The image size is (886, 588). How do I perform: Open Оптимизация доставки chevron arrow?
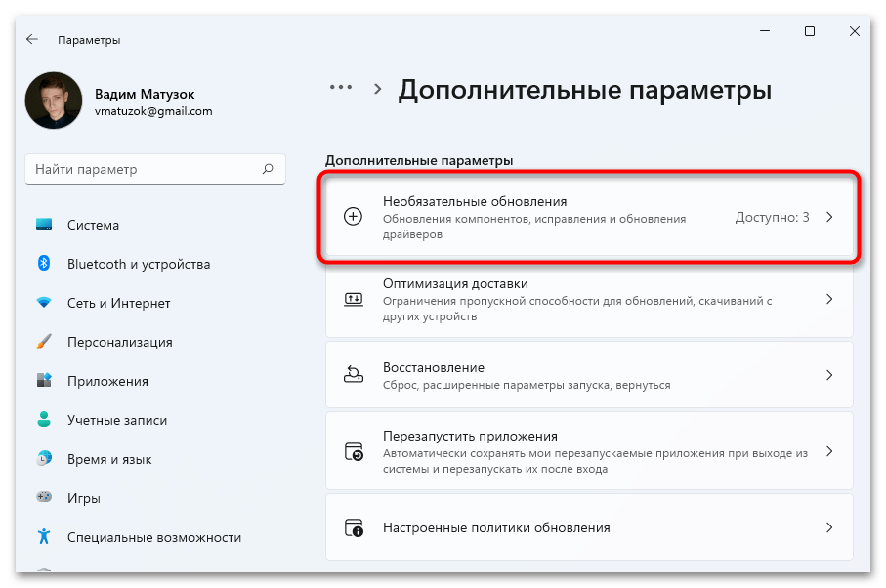[829, 299]
